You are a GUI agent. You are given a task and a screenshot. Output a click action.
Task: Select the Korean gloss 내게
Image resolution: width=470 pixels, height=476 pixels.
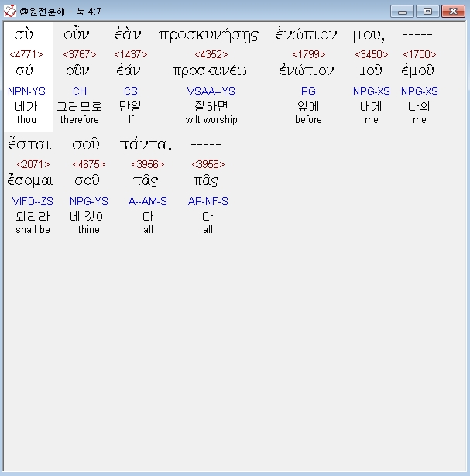[371, 107]
